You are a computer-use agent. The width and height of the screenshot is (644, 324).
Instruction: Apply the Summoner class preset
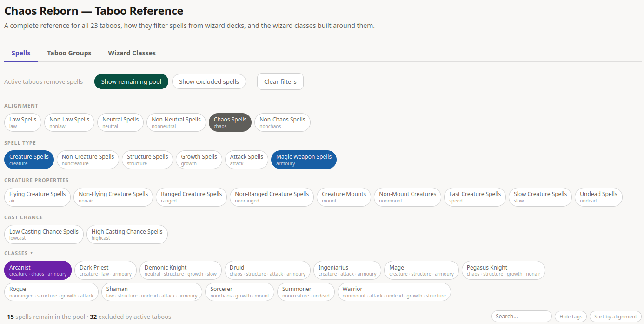pyautogui.click(x=306, y=292)
